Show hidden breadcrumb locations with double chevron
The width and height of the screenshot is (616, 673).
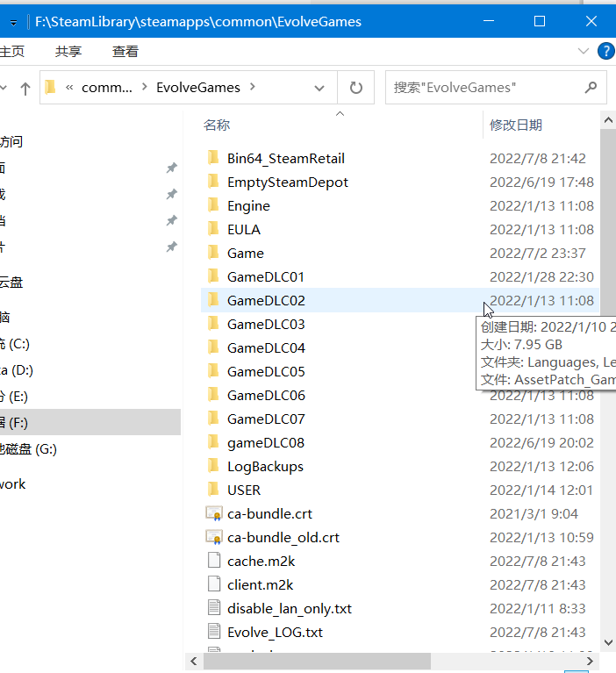pos(69,88)
